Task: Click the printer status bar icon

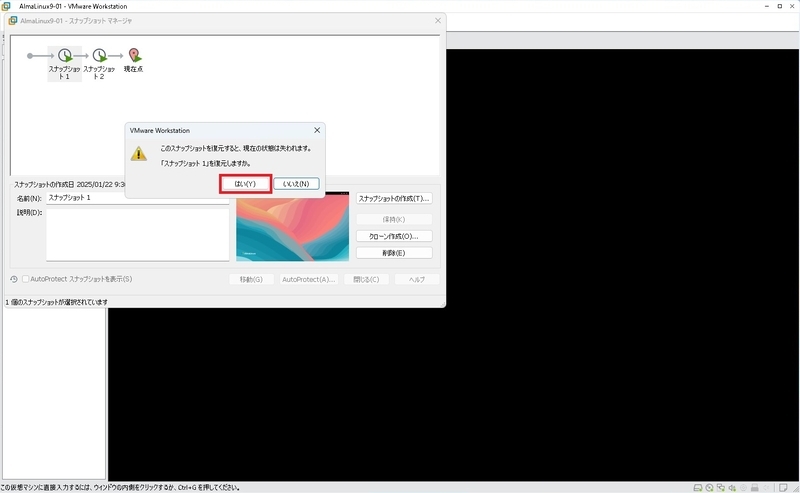Action: (755, 488)
